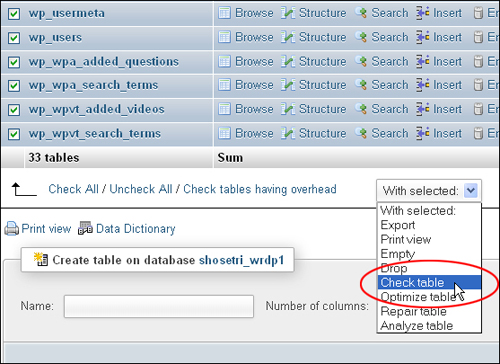Click Browse text link in wp_users row

coord(254,37)
